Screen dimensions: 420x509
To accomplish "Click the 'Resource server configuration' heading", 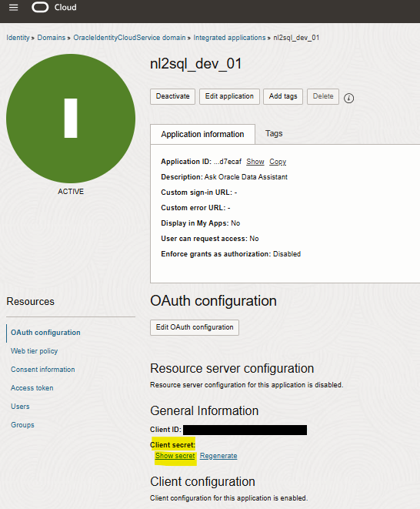I will [232, 368].
